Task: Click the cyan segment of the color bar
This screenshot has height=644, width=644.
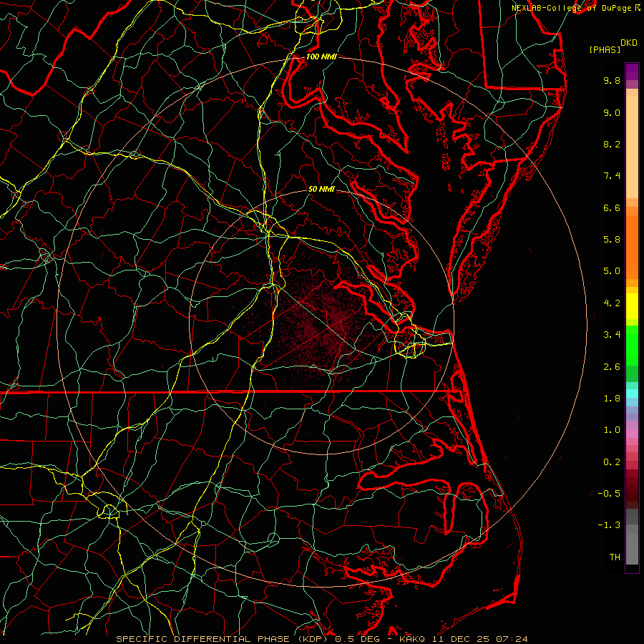Action: 632,394
